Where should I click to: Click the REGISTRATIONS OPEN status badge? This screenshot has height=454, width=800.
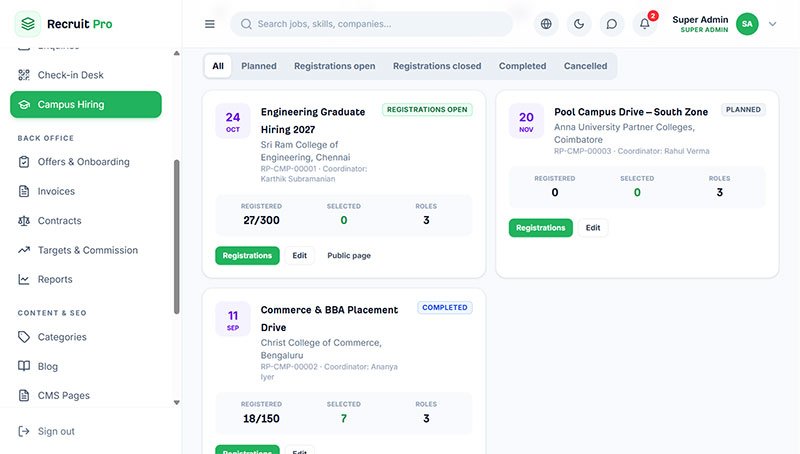pos(427,110)
